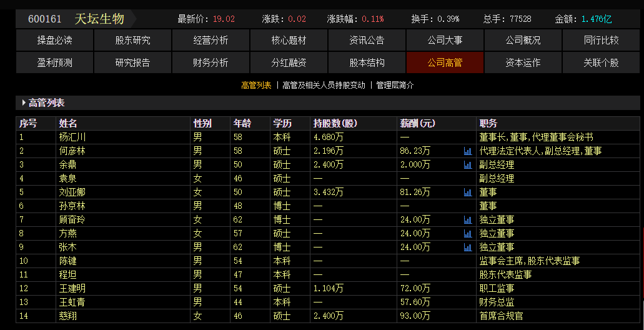This screenshot has height=330, width=644.
Task: Select executive name 张木
Action: 67,247
